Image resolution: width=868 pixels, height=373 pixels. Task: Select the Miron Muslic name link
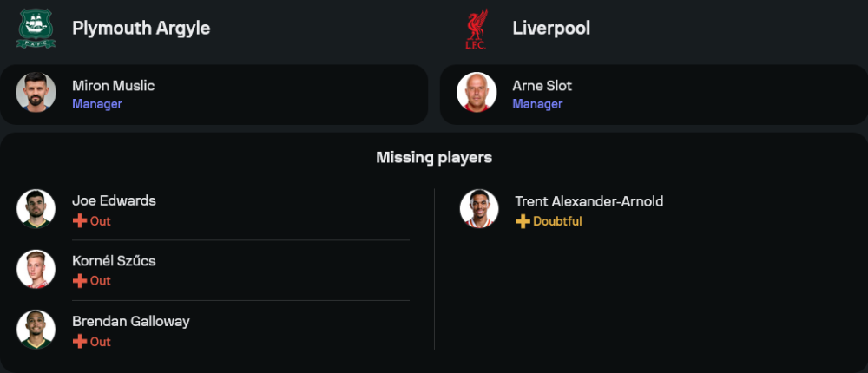(x=113, y=86)
